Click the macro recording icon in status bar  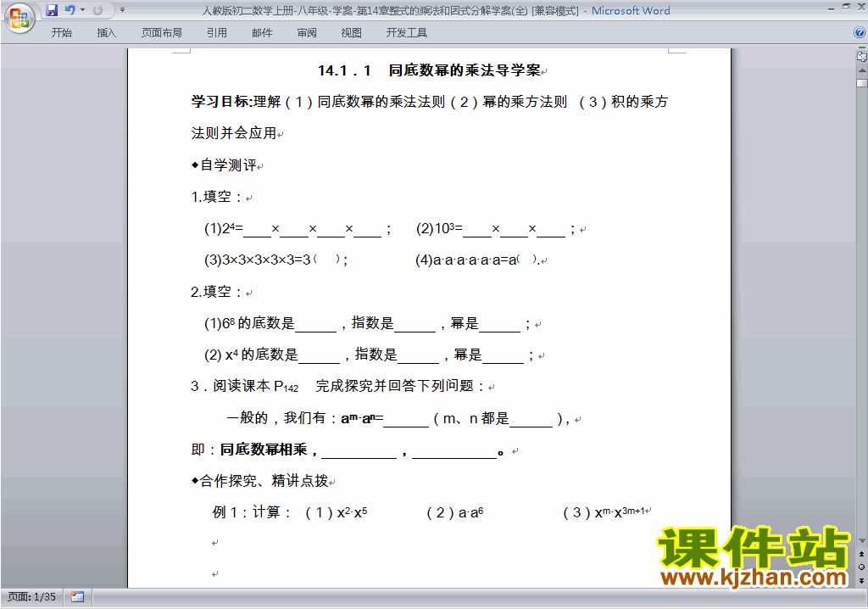tap(77, 597)
